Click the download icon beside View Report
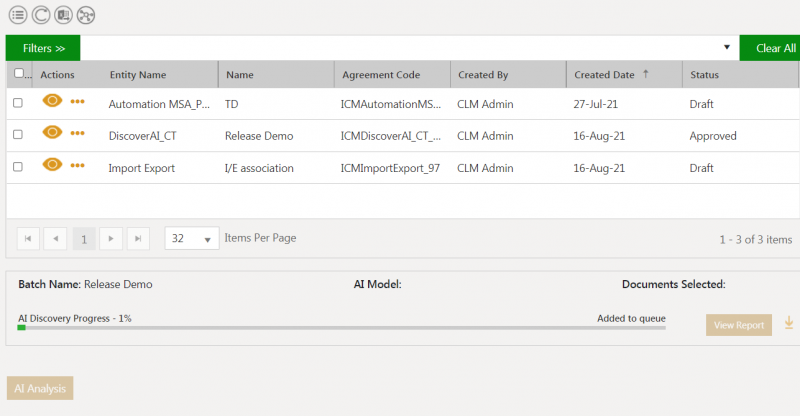800x416 pixels. [788, 323]
